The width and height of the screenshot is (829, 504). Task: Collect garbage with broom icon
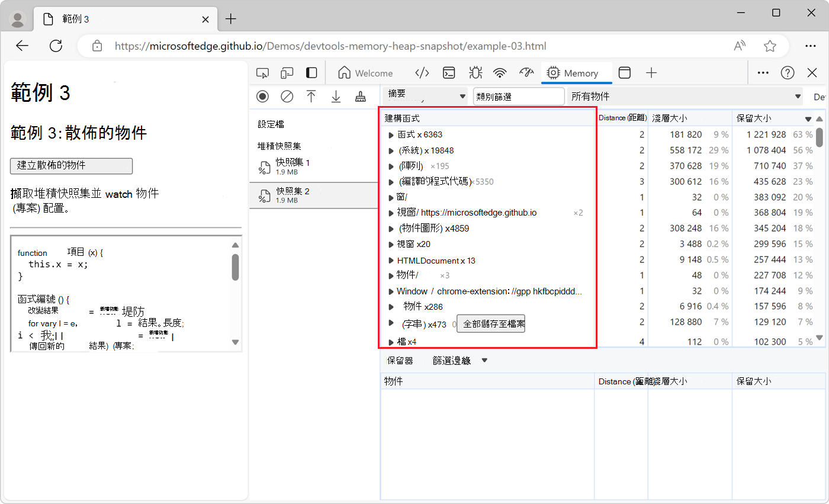pyautogui.click(x=360, y=97)
